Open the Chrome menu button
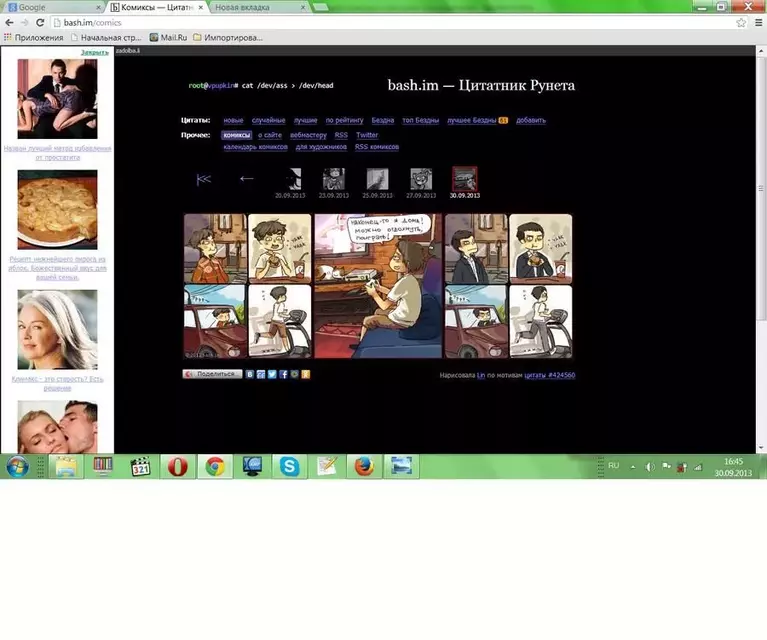767x640 pixels. click(758, 23)
